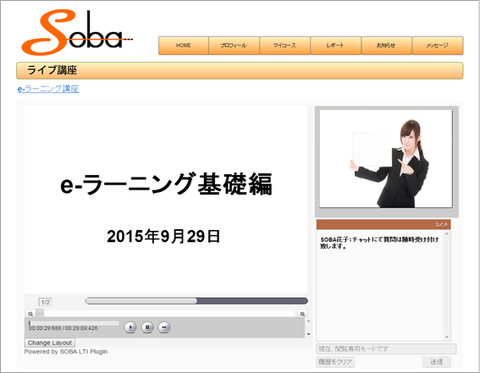Click the left zoom magnifier icon
The width and height of the screenshot is (480, 373).
(30, 314)
